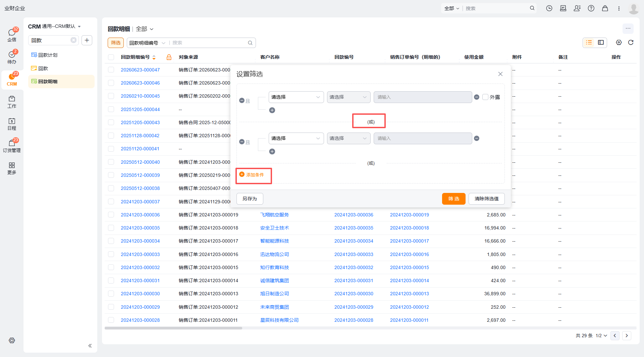Open the shopping bag icon in top bar
The height and width of the screenshot is (357, 644).
point(605,8)
